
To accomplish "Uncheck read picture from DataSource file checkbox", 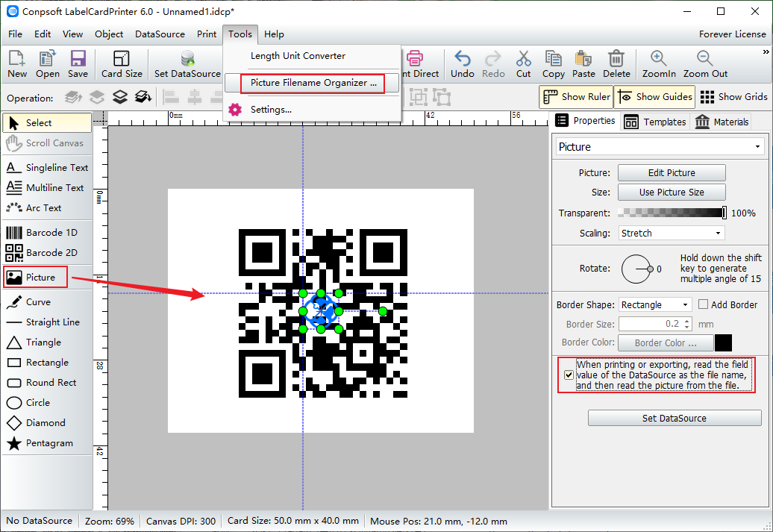I will click(x=569, y=375).
